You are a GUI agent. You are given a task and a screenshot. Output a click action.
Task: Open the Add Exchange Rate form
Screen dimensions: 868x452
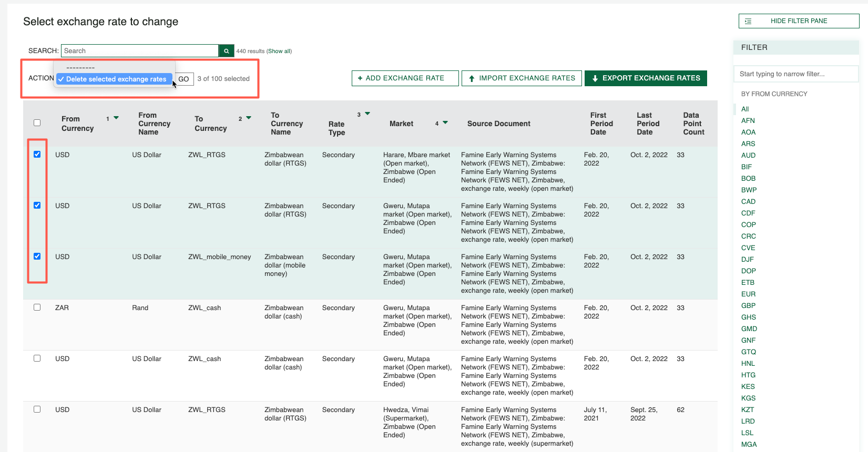pyautogui.click(x=405, y=78)
